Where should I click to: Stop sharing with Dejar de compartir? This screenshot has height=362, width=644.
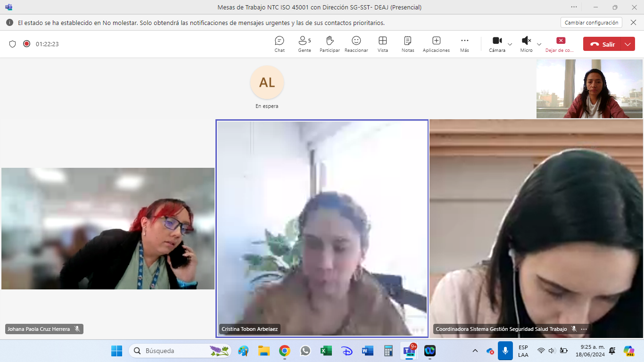560,44
